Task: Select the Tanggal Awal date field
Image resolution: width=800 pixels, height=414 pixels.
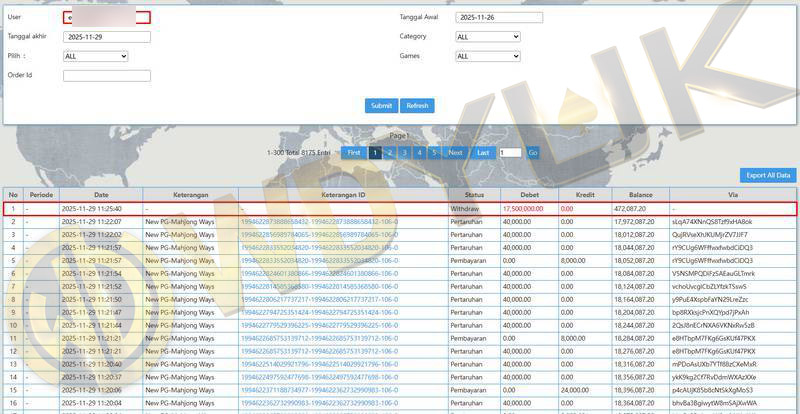Action: coord(499,17)
